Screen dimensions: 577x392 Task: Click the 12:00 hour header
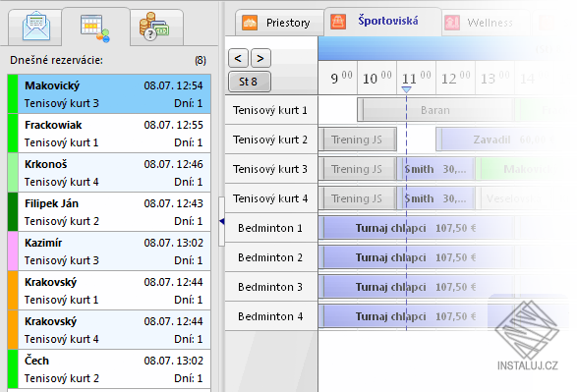(x=455, y=78)
